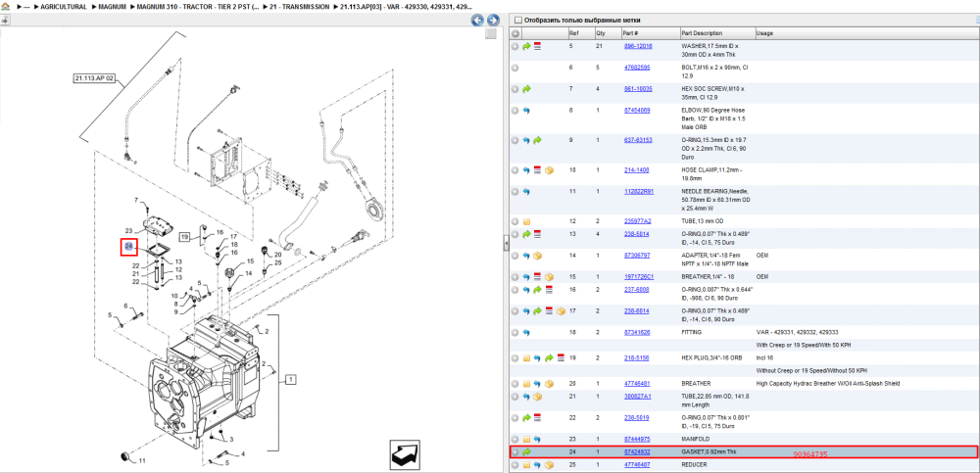Click the large 3D arrow diagram link
Screen dimensions: 980x473
tap(404, 454)
